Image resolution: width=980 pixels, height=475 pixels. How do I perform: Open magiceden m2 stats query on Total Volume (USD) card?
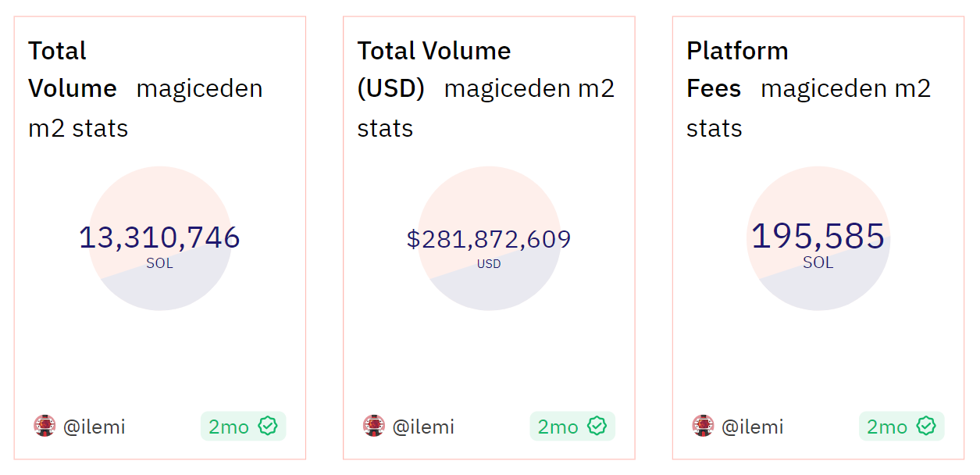[486, 108]
